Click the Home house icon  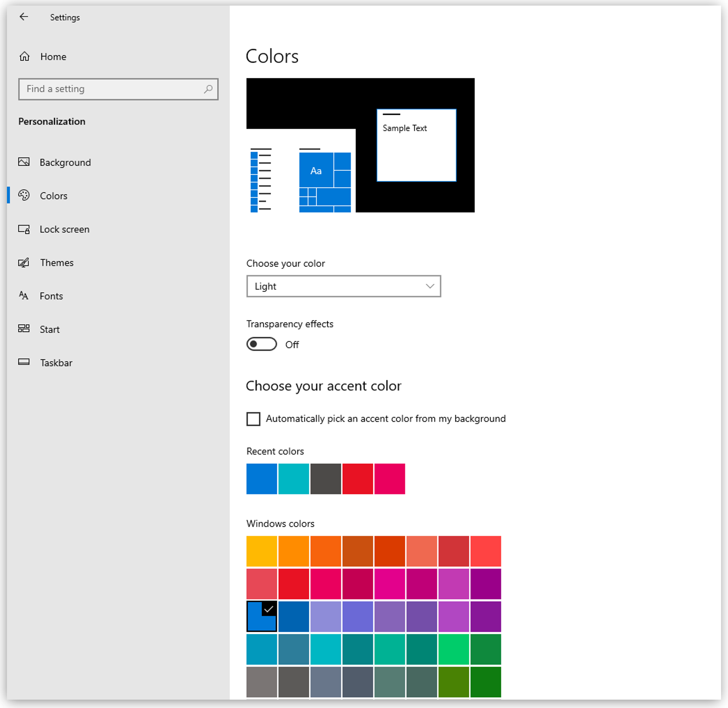(24, 56)
